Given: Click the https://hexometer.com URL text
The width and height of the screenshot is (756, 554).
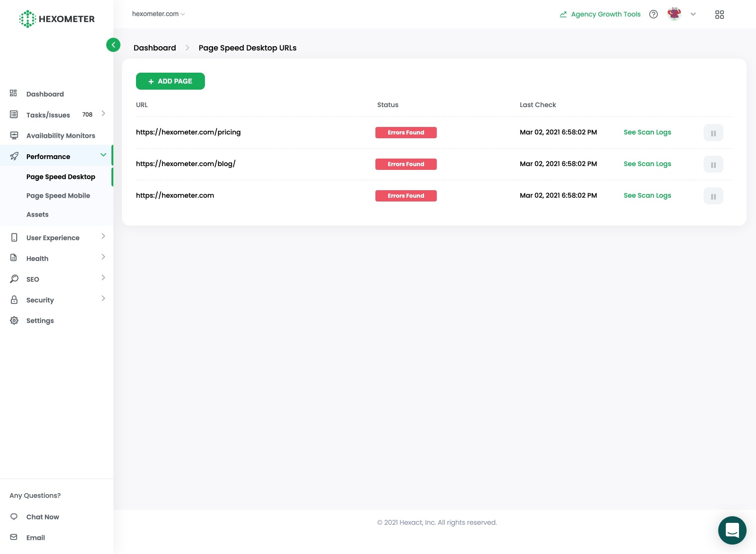Looking at the screenshot, I should click(175, 195).
